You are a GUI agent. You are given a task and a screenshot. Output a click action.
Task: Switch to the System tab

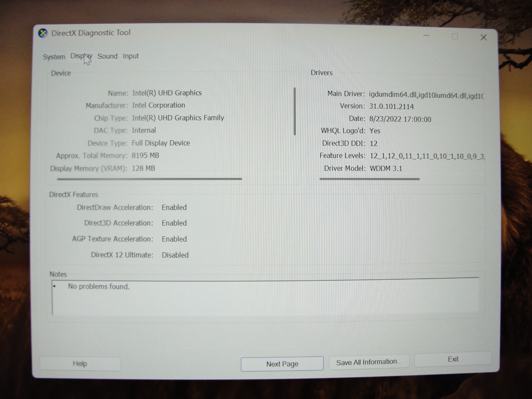[x=54, y=57]
